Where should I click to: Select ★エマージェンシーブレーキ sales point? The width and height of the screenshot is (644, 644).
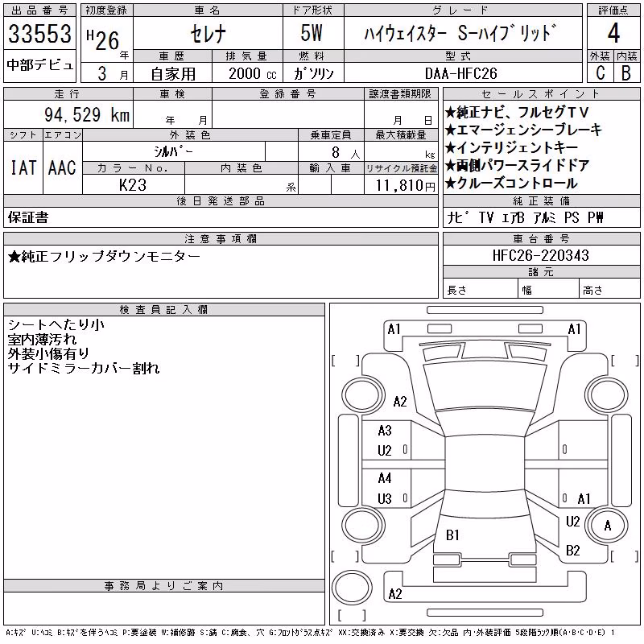coord(523,130)
